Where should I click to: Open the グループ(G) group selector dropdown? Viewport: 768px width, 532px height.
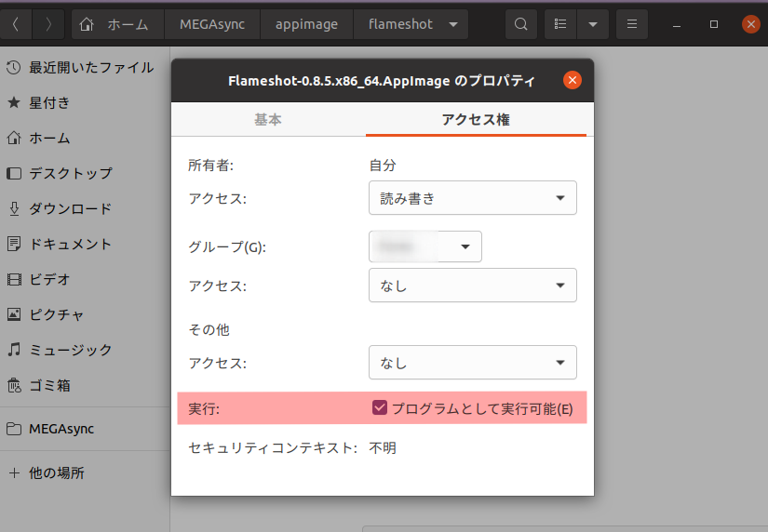[425, 246]
